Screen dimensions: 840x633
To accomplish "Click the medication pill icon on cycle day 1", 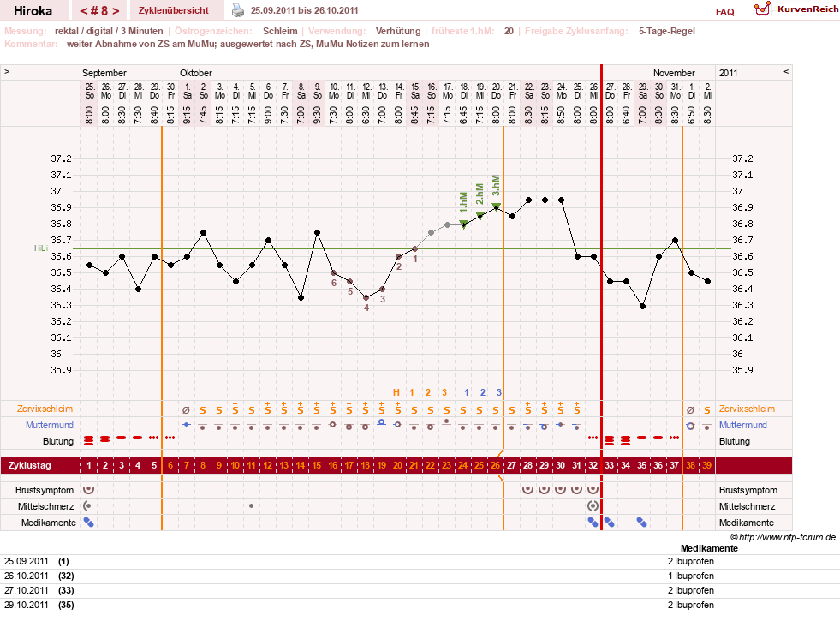I will (x=89, y=522).
